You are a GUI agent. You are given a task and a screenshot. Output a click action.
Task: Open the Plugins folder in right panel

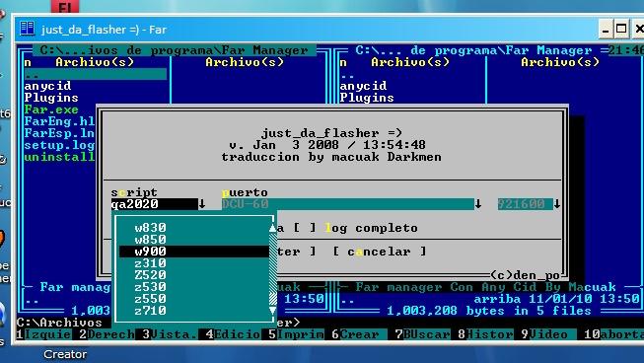pos(367,98)
